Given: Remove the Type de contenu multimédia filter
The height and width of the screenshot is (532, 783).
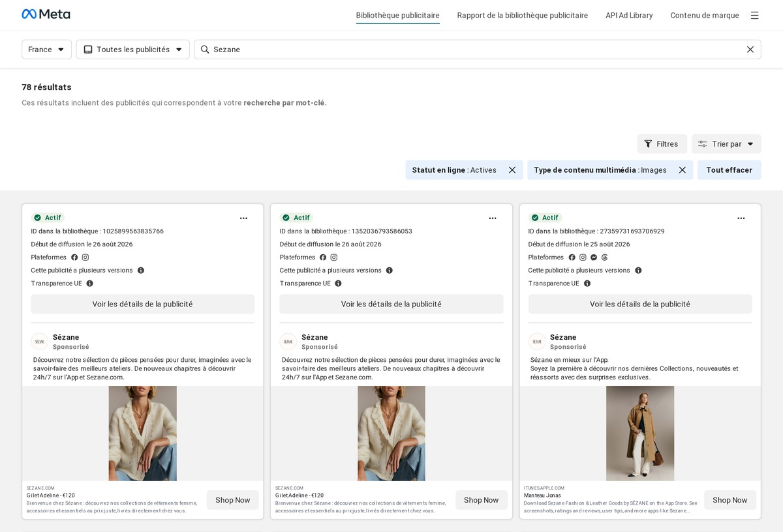Looking at the screenshot, I should tap(683, 170).
